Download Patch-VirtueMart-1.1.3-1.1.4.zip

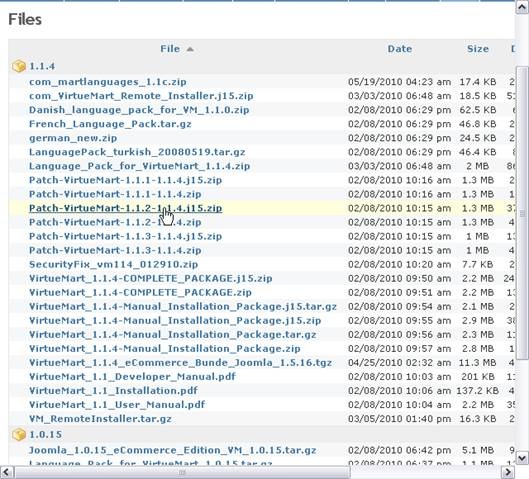click(x=115, y=250)
